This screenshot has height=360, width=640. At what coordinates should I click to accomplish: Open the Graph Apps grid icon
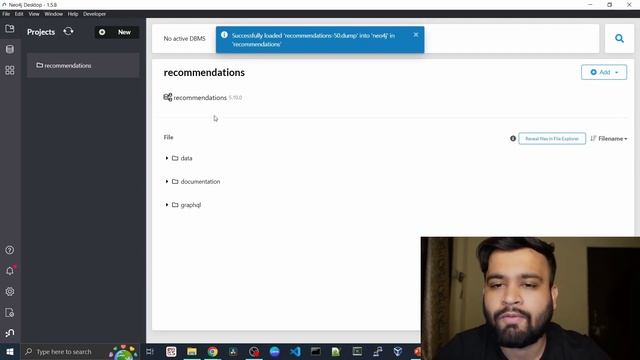pos(10,70)
